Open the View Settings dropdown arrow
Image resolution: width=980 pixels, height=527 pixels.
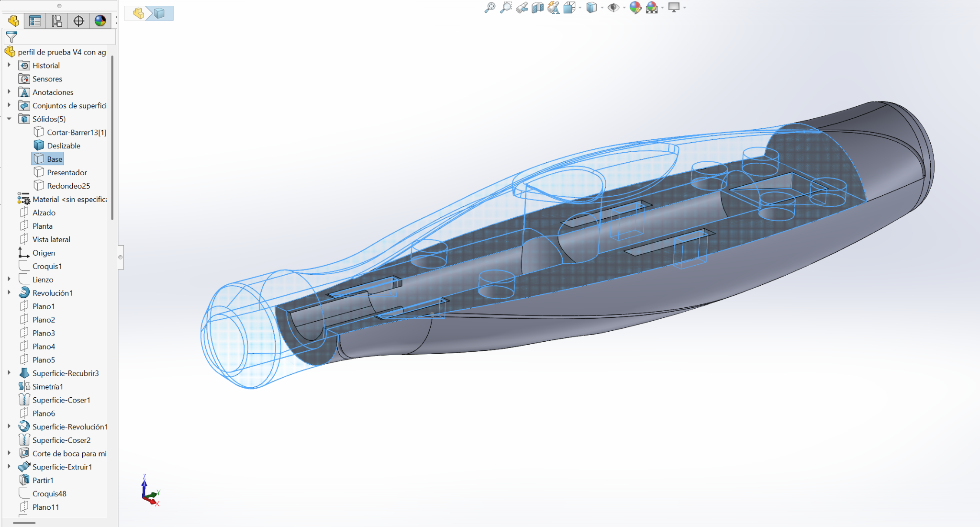pos(685,8)
